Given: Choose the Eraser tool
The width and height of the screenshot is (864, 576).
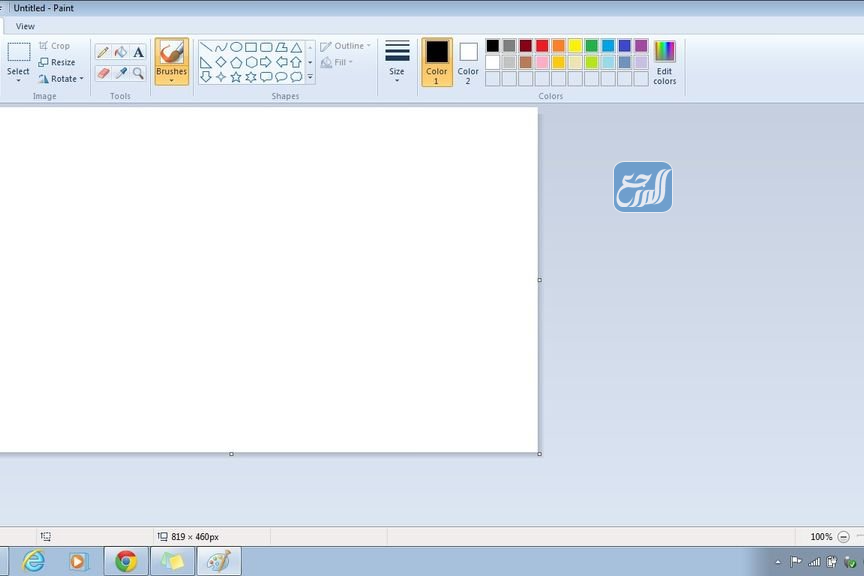Looking at the screenshot, I should coord(103,73).
